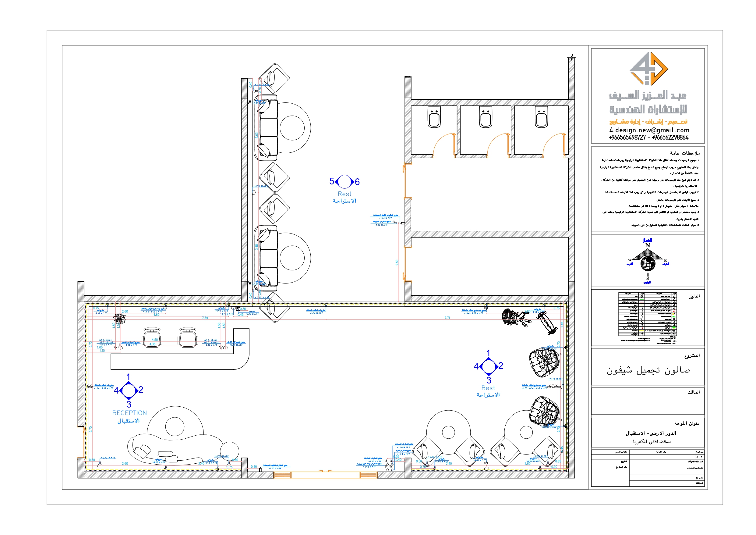This screenshot has width=756, height=535.
Task: Select the 1.15 dimension near the reception counter
Action: tap(102, 351)
